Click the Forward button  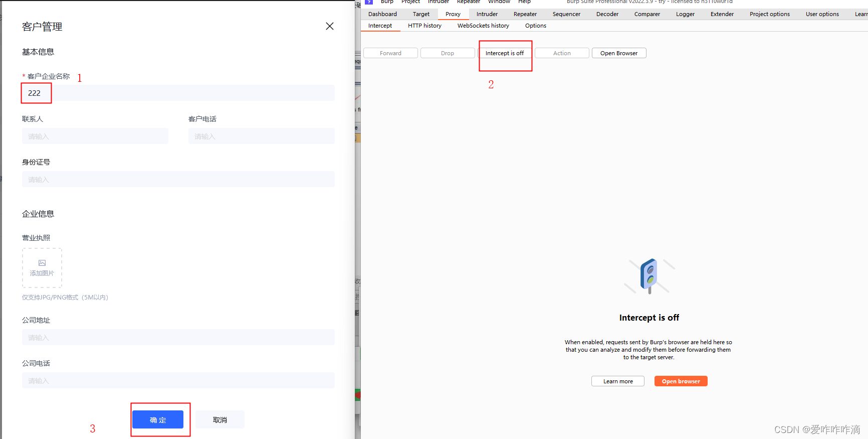pos(390,53)
